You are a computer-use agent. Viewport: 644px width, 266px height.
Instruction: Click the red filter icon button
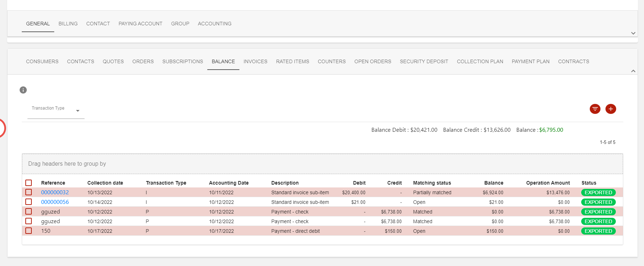595,109
